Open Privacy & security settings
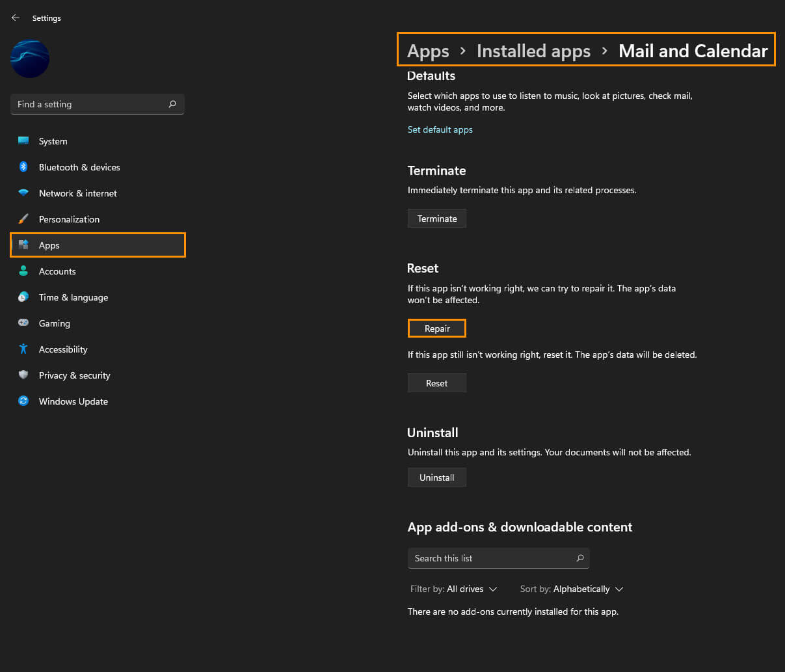 pos(98,375)
